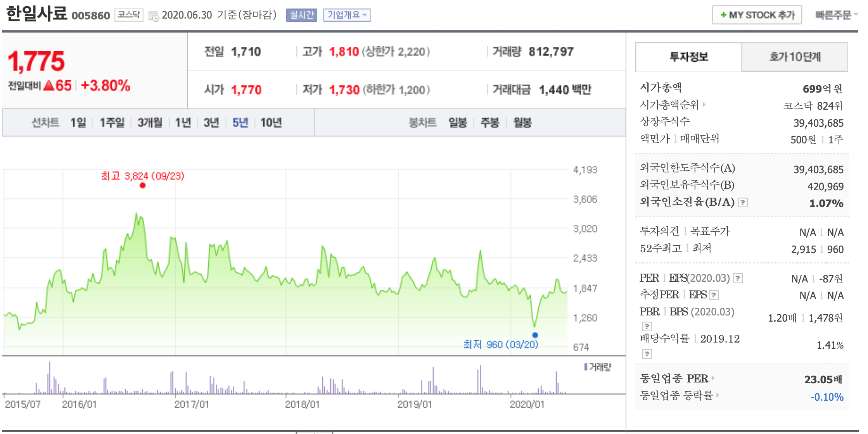Open the 동일업종 PER link
The width and height of the screenshot is (868, 434).
click(x=674, y=378)
